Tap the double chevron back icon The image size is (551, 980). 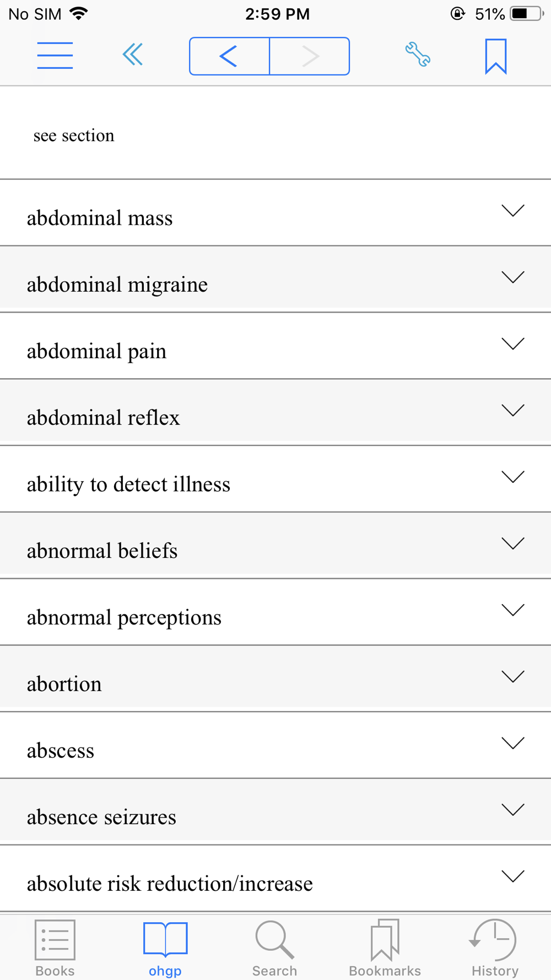(x=133, y=55)
